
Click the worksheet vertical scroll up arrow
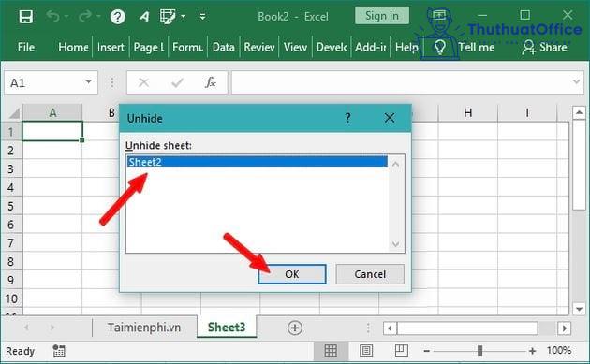click(x=579, y=112)
